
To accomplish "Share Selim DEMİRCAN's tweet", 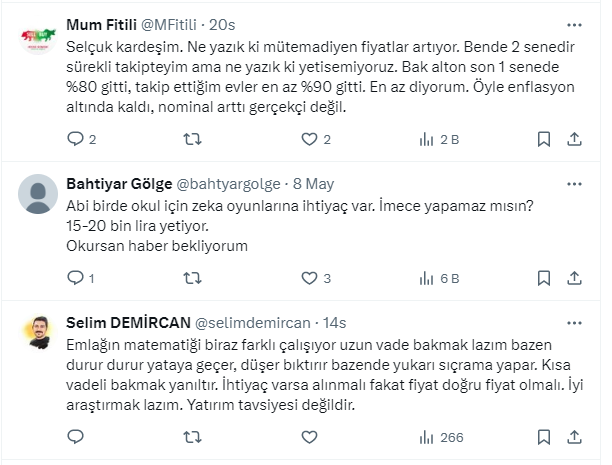I will (575, 437).
